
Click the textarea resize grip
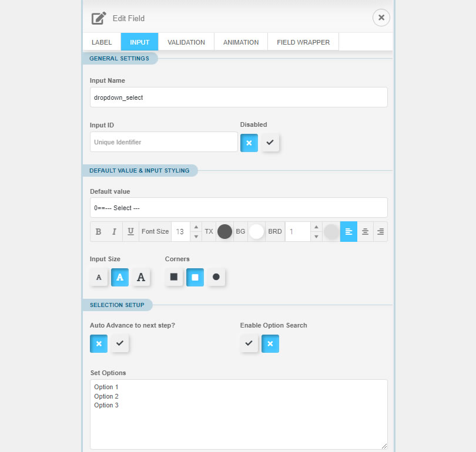384,446
